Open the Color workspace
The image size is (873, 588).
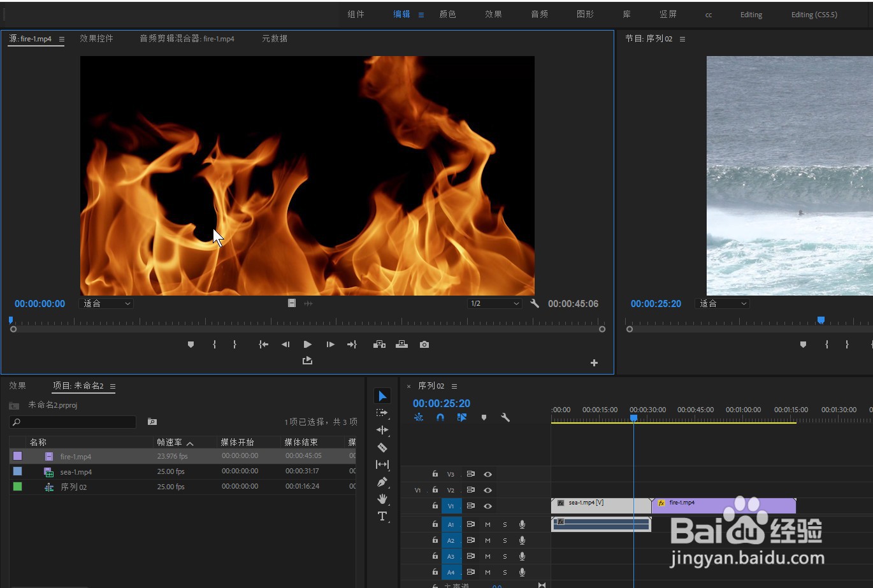coord(448,14)
